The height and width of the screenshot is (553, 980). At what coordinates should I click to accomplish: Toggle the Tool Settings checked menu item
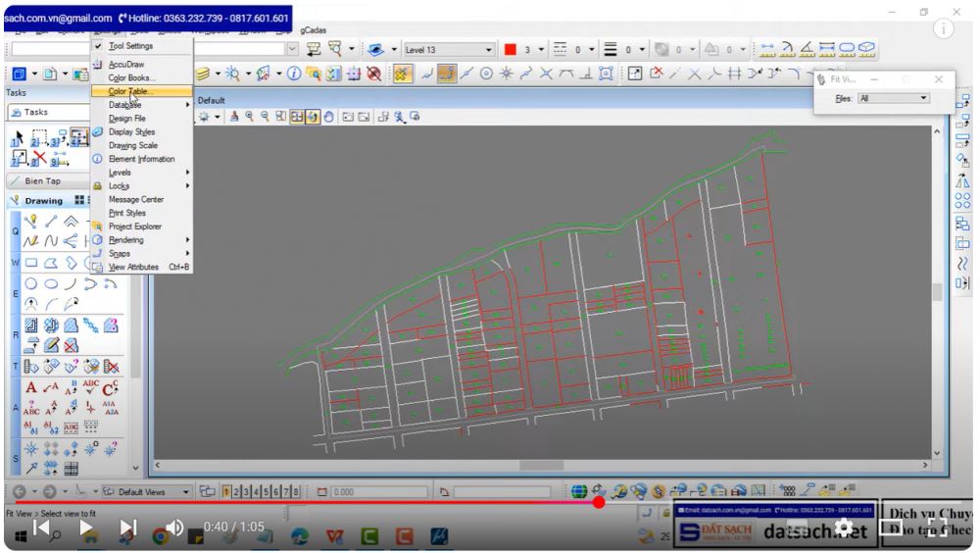[x=129, y=46]
